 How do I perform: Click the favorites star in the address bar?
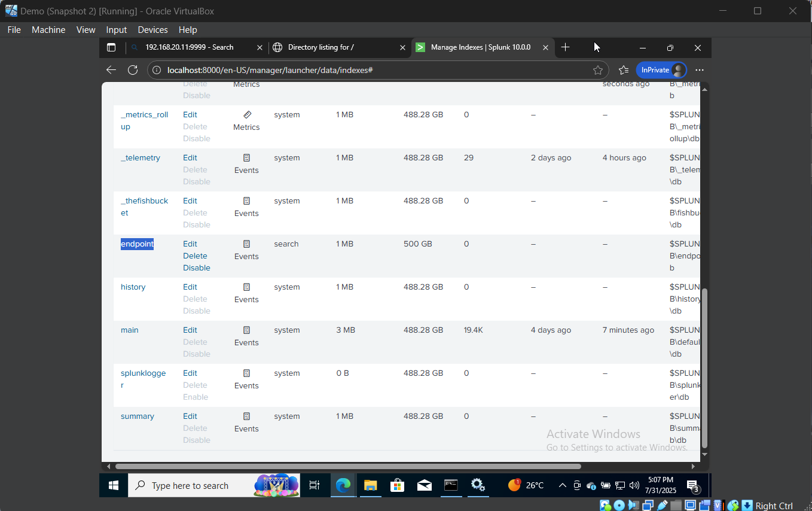pyautogui.click(x=598, y=70)
